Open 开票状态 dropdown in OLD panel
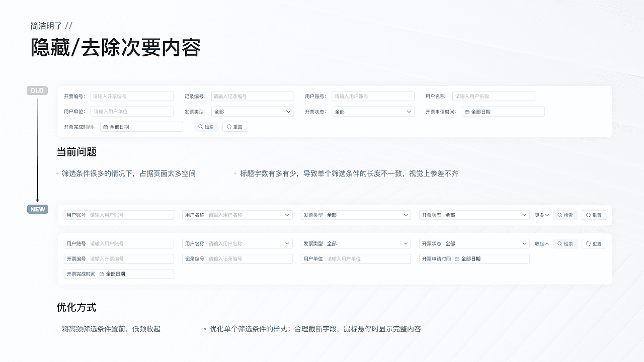 pyautogui.click(x=373, y=112)
